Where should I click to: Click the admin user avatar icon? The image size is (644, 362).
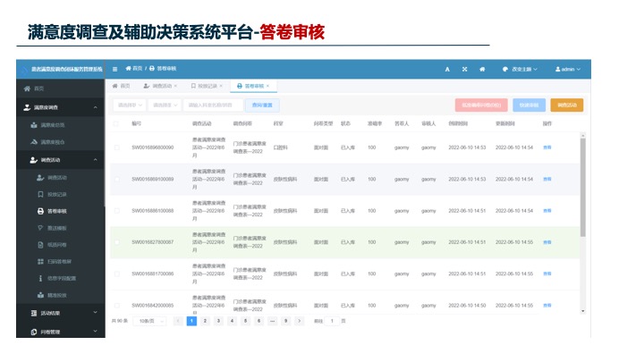(x=558, y=70)
